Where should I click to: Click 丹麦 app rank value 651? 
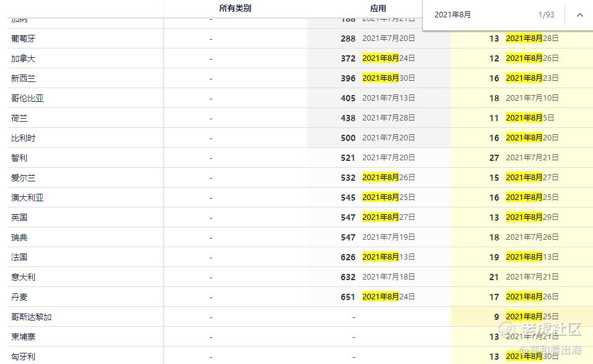point(348,297)
